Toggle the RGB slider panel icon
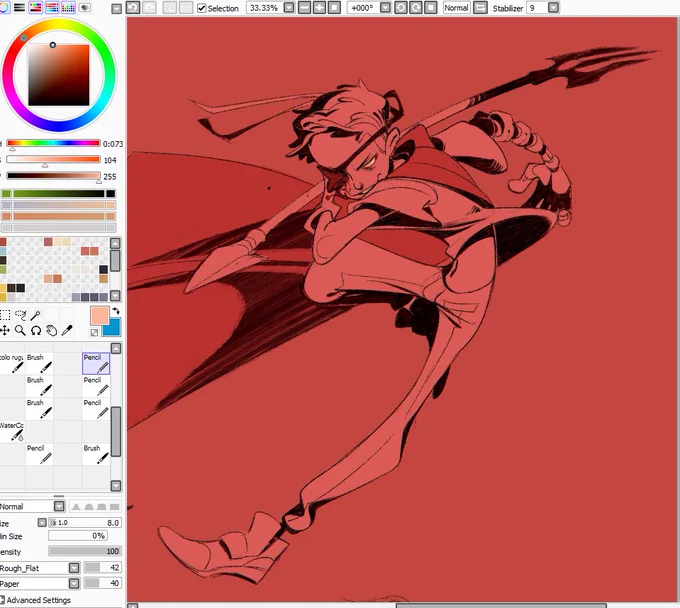 (20, 7)
